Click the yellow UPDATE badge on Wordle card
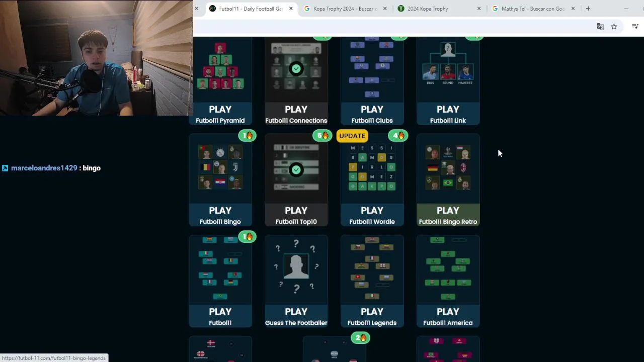The width and height of the screenshot is (644, 362). 352,136
